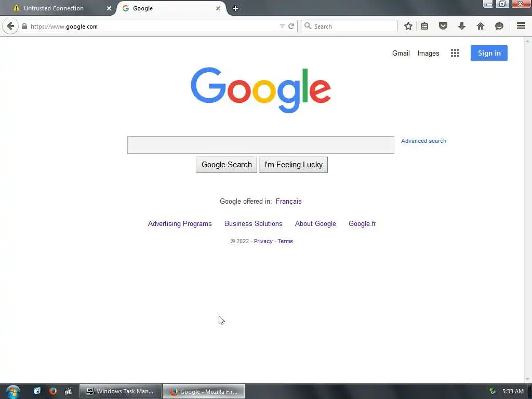Open the Google apps grid icon
Image resolution: width=532 pixels, height=399 pixels.
click(x=455, y=53)
